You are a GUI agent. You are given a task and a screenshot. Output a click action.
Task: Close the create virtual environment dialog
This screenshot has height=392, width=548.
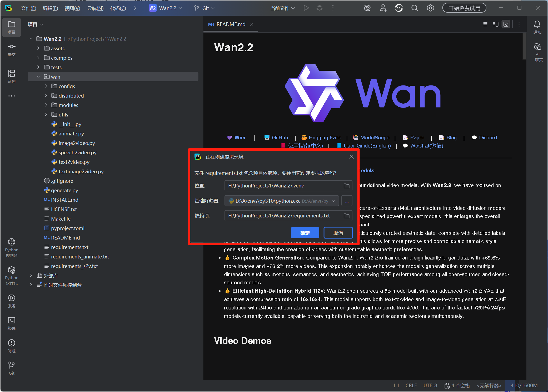[351, 157]
